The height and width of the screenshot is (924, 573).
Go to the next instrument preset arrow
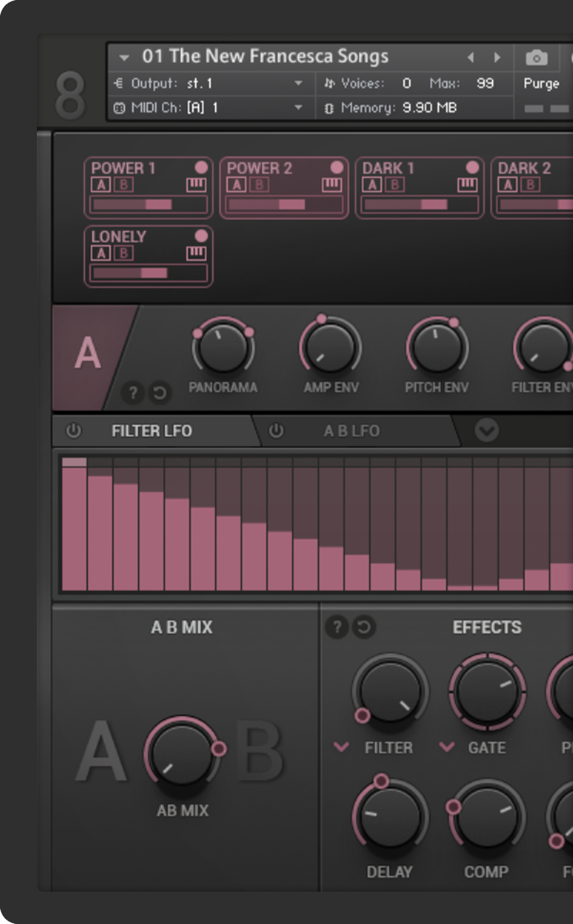tap(497, 58)
